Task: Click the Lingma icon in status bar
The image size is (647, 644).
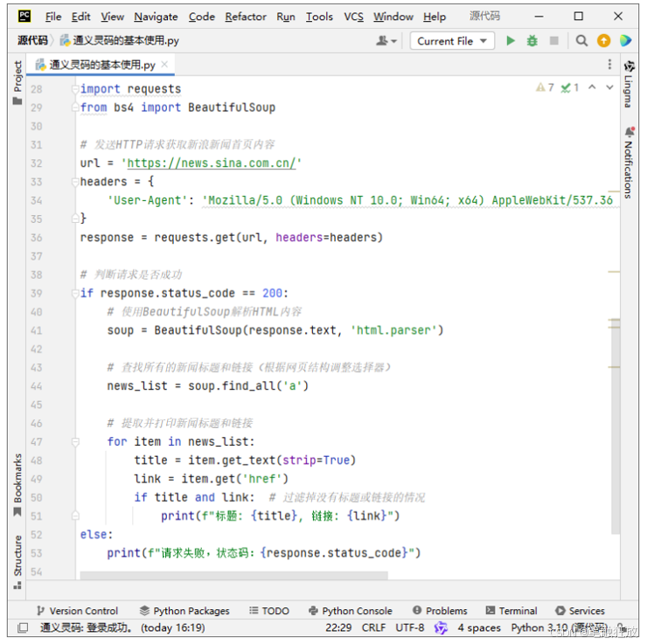Action: [441, 627]
